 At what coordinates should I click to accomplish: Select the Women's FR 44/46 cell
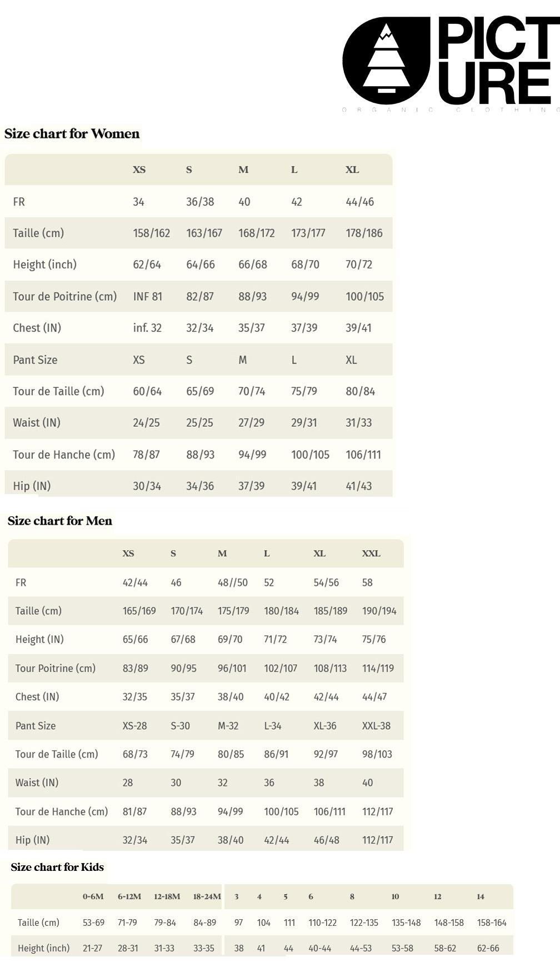point(360,202)
